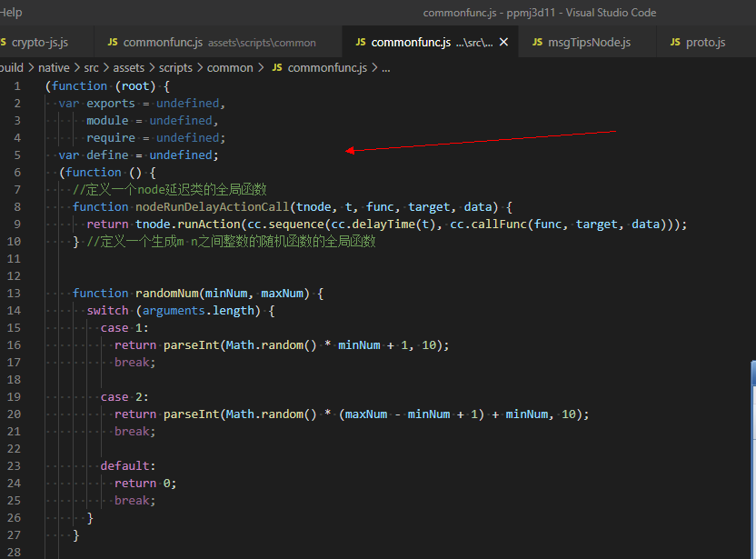Click line number 13 in gutter
The width and height of the screenshot is (756, 559).
tap(14, 294)
